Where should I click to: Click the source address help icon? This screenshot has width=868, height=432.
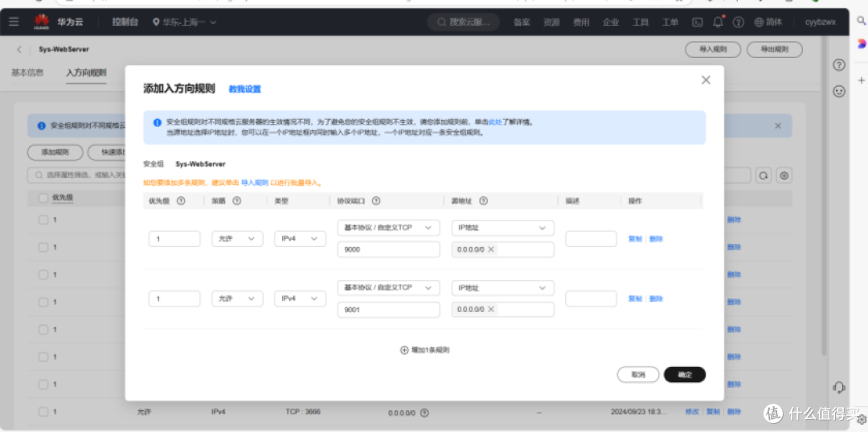point(483,201)
